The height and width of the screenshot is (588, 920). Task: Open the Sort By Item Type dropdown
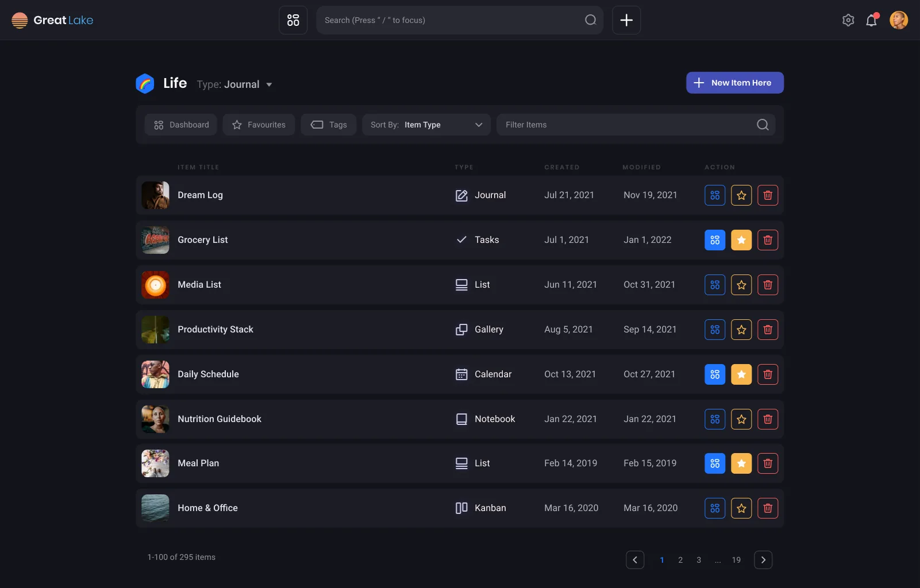[426, 125]
